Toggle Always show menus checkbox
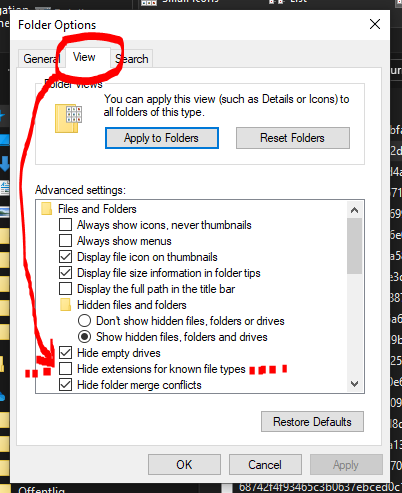This screenshot has height=493, width=402. click(65, 241)
